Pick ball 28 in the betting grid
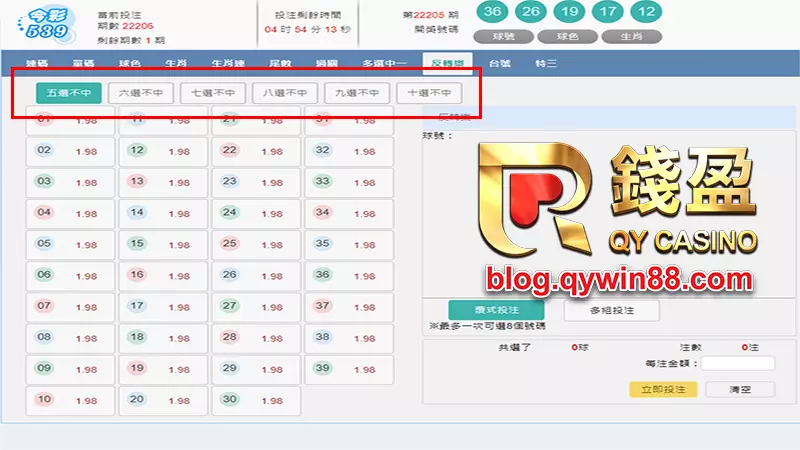The height and width of the screenshot is (450, 800). point(230,337)
